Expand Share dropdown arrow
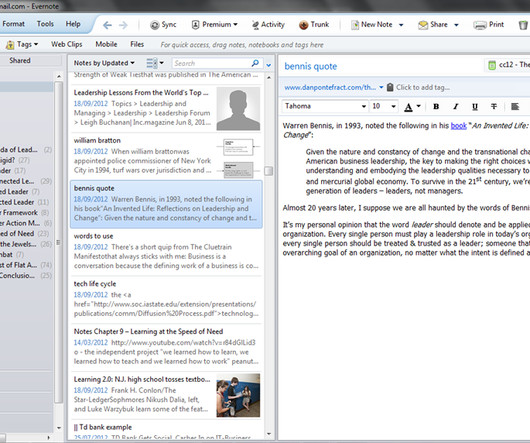530x443 pixels. pos(456,25)
